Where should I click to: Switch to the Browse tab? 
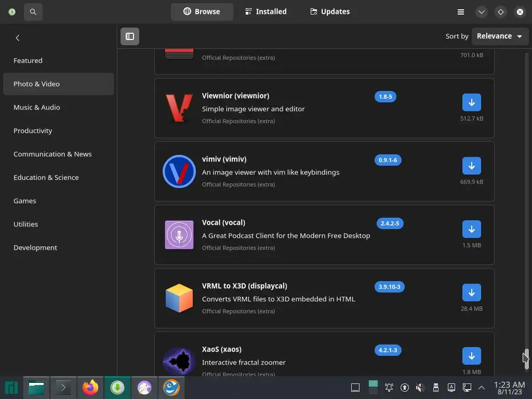202,11
